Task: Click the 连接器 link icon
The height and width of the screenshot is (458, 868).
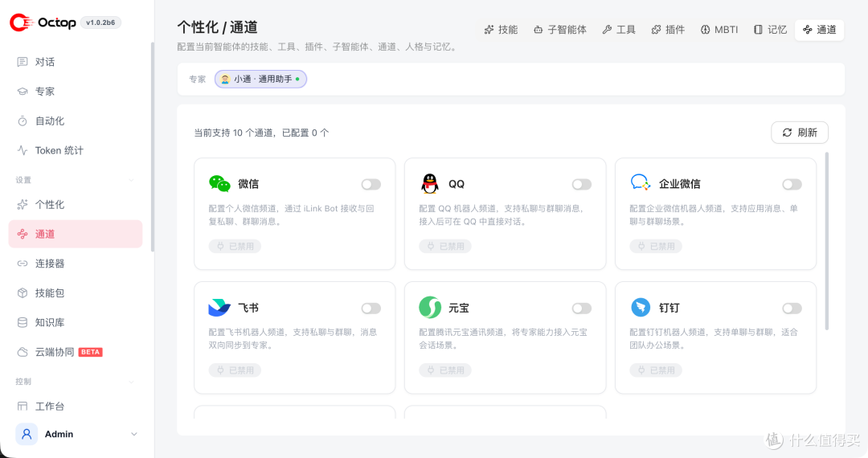Action: [23, 264]
